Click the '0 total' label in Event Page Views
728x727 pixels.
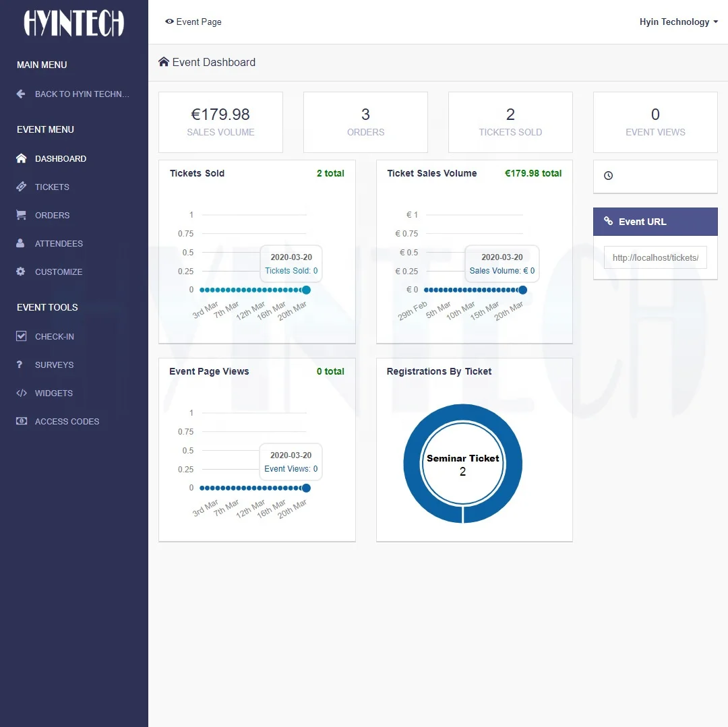330,371
